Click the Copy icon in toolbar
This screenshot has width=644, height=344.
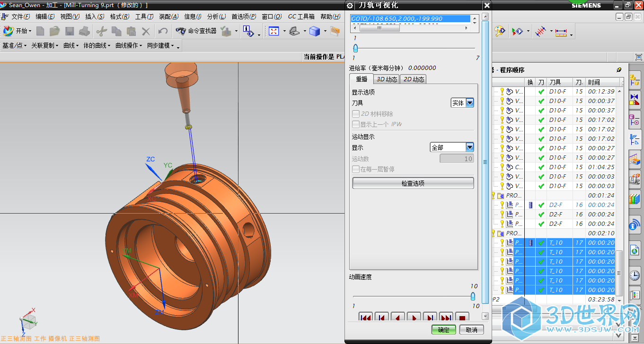tap(116, 31)
